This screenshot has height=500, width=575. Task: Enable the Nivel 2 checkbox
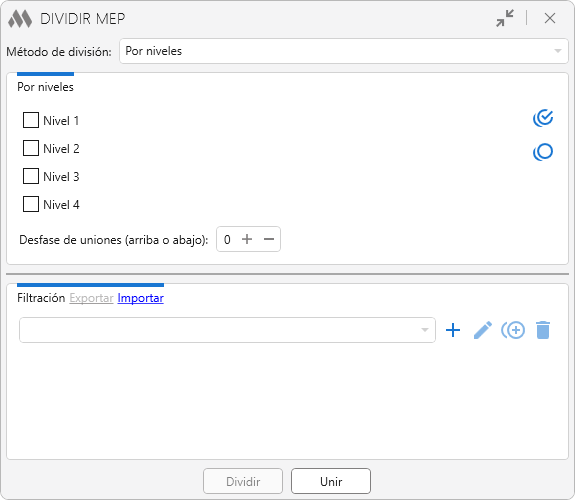(31, 148)
